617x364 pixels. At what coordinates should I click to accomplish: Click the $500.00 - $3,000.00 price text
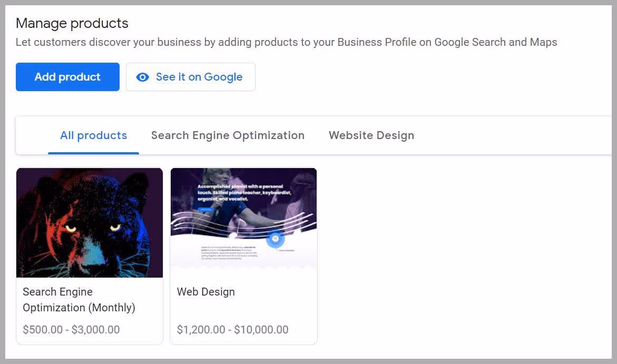pos(71,329)
